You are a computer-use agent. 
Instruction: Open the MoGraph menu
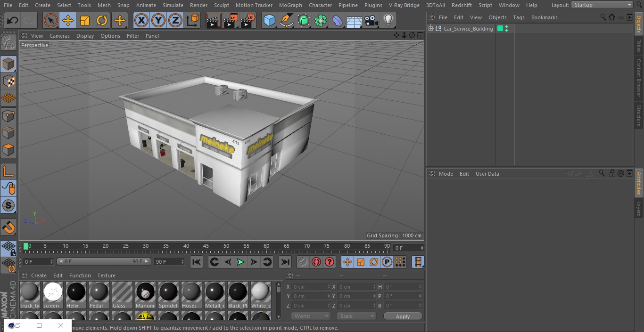(290, 5)
